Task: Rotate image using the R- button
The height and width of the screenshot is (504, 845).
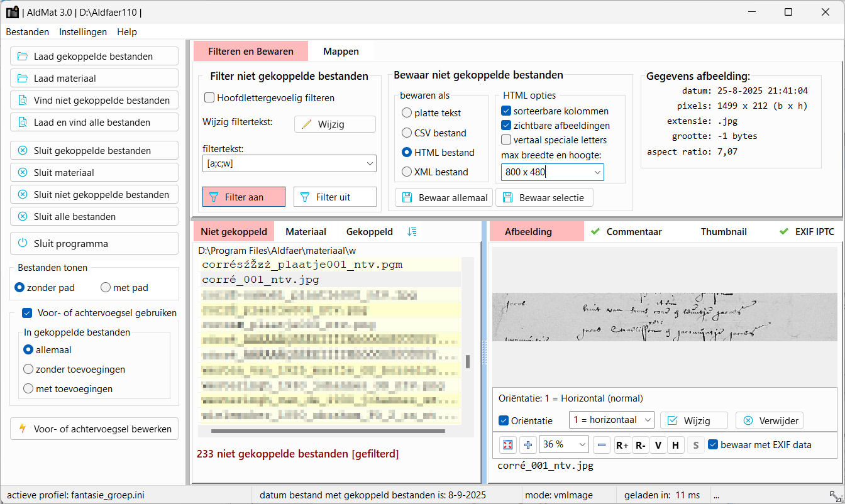Action: coord(640,445)
